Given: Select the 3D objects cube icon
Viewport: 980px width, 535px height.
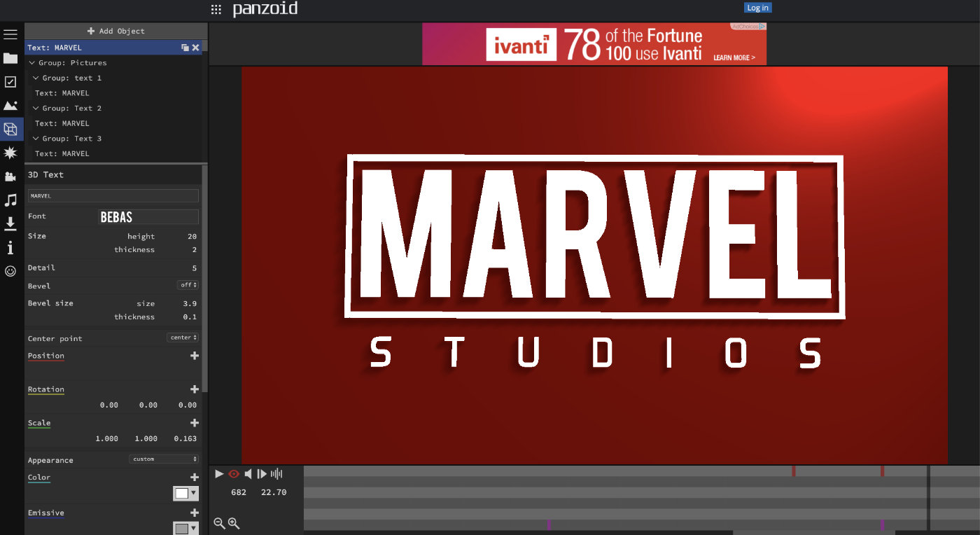Looking at the screenshot, I should click(10, 130).
